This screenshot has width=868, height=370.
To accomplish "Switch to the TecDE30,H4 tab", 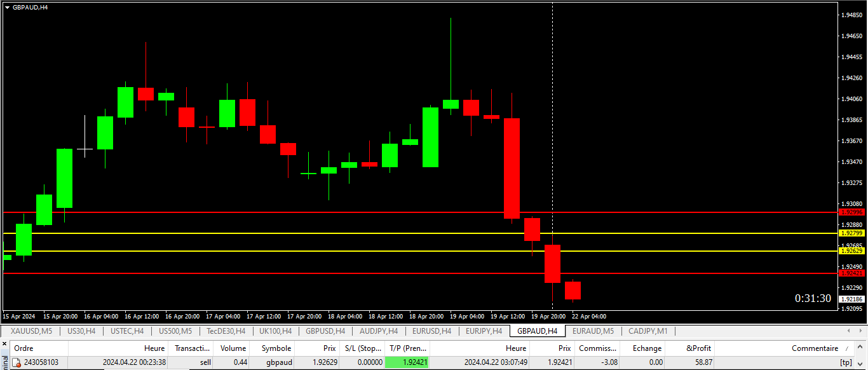I will coord(226,331).
